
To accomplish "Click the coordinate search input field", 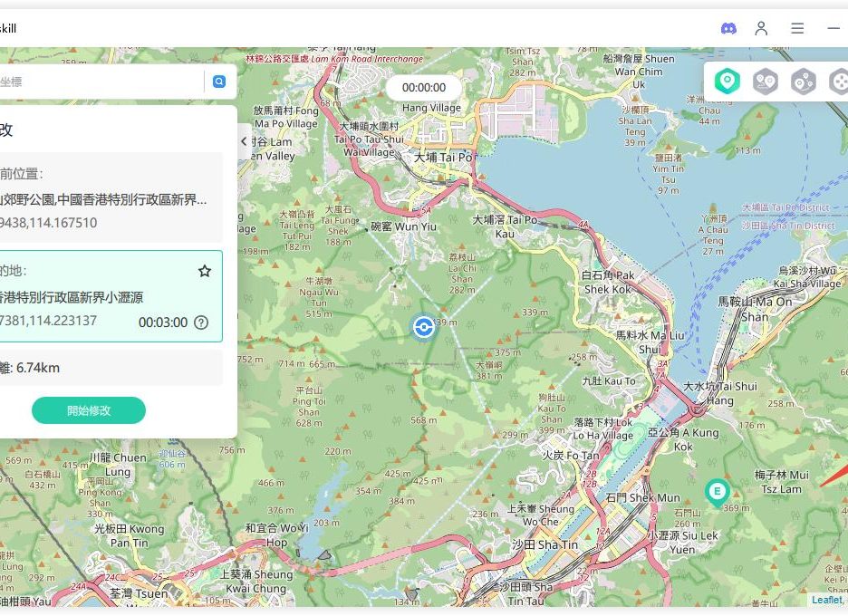I will tap(100, 82).
